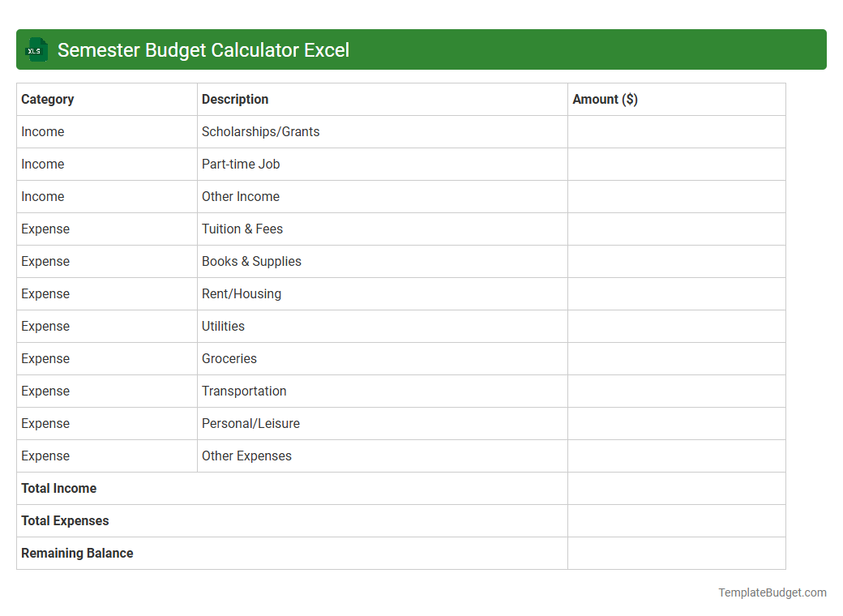Click the XLS file icon in header
The height and width of the screenshot is (616, 843).
click(36, 49)
